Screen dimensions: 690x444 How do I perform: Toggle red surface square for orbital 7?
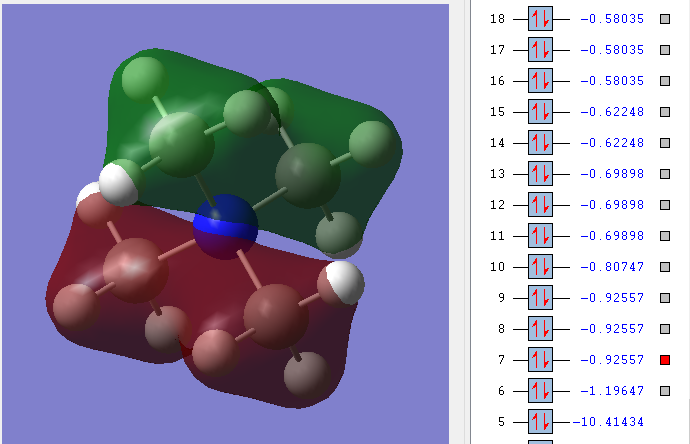pos(665,360)
